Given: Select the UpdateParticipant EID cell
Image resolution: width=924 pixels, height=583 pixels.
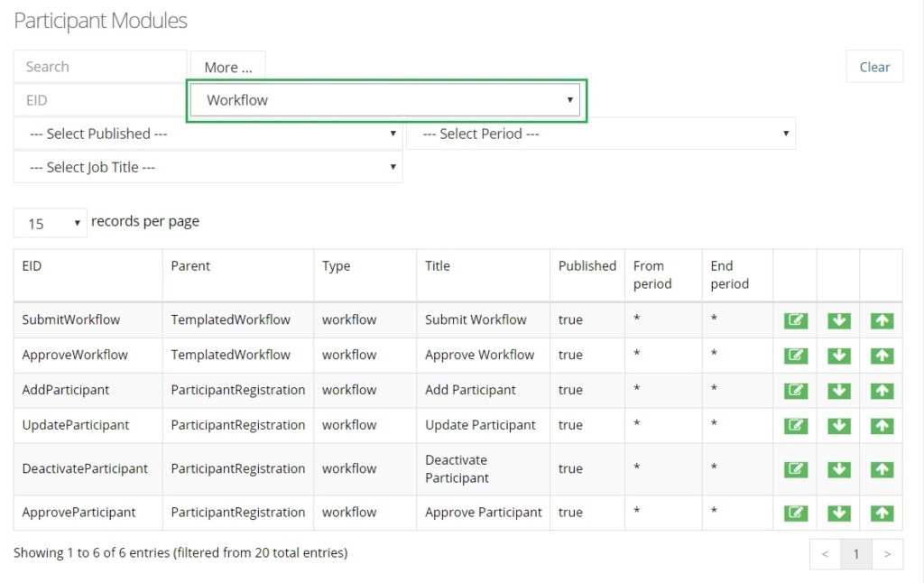Looking at the screenshot, I should click(x=88, y=425).
